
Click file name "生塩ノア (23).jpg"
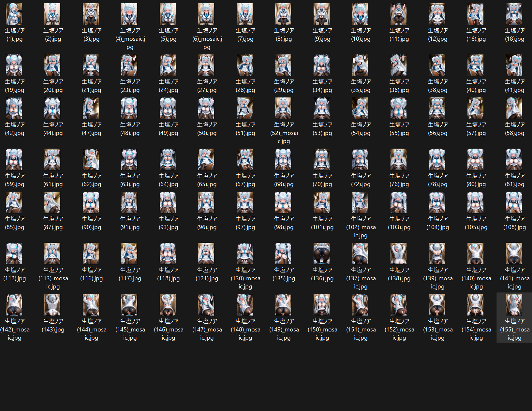130,86
